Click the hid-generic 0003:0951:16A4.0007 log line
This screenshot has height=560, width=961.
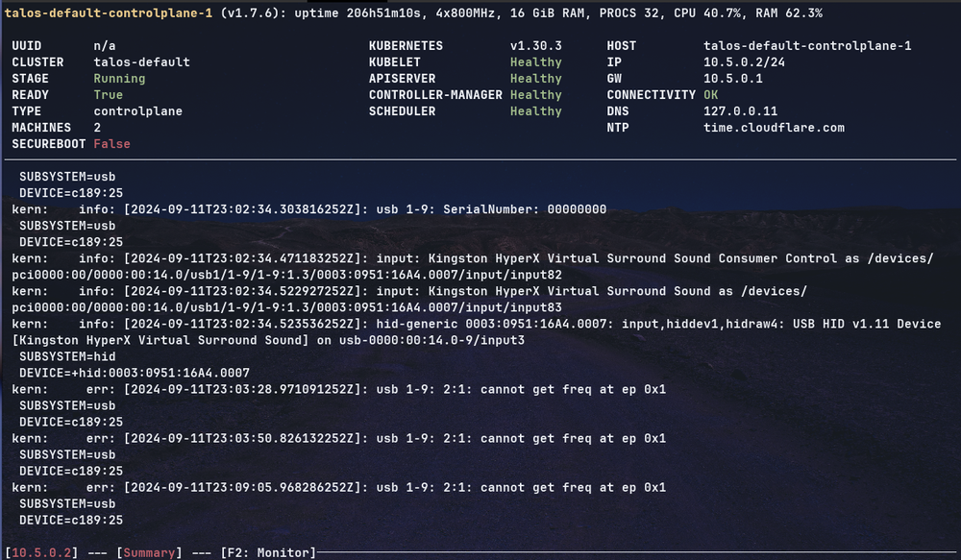click(x=477, y=324)
